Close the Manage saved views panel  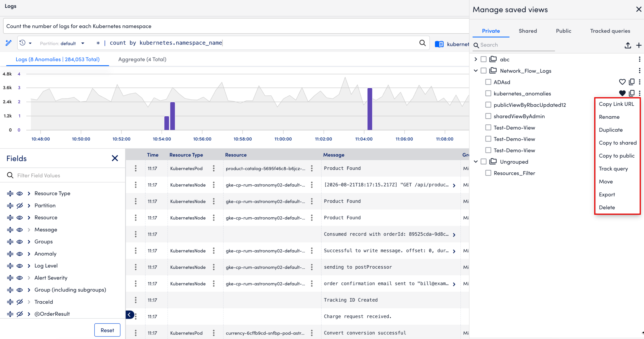tap(639, 9)
